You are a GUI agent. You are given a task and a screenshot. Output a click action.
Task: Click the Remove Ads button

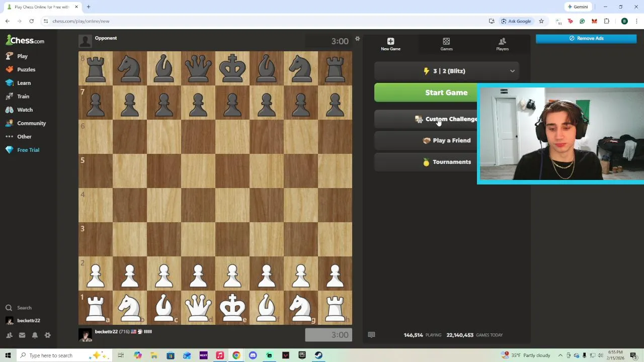(x=586, y=38)
